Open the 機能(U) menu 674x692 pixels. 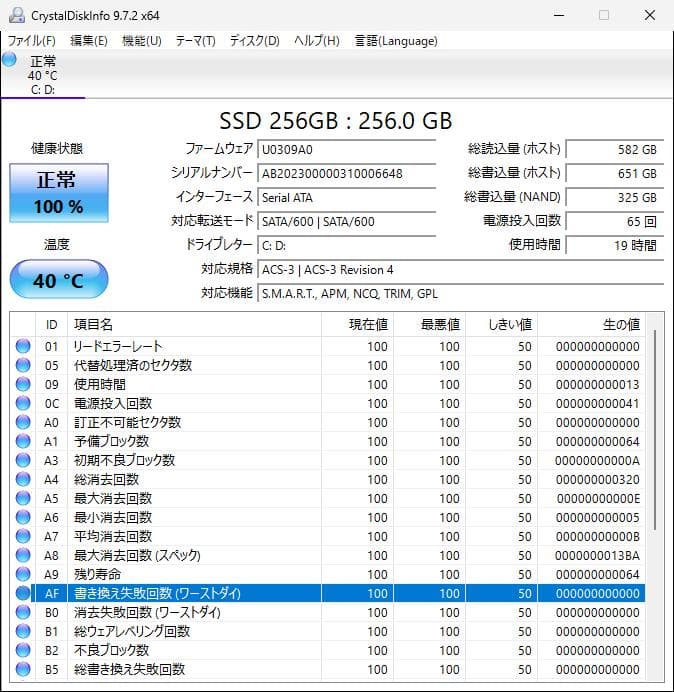(141, 41)
